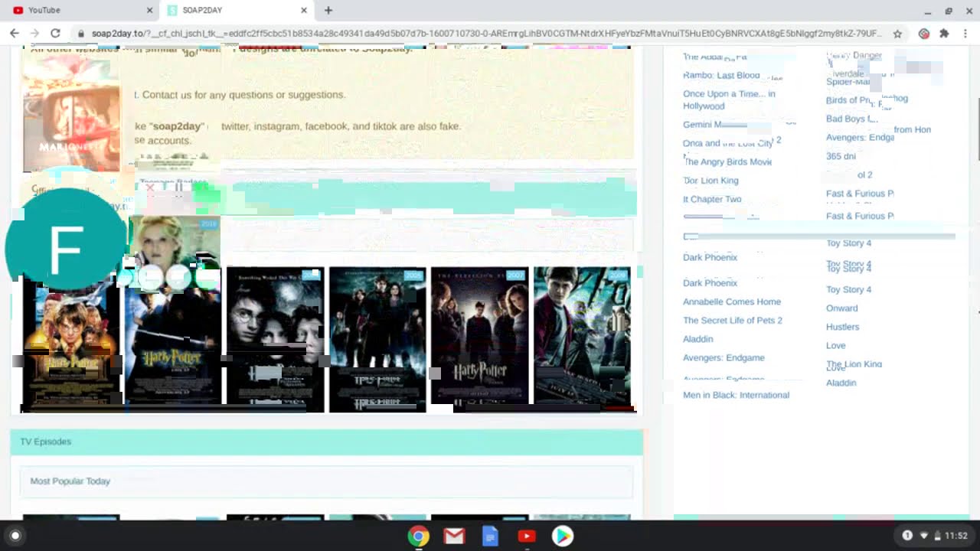Click the Most Popular Today heading
Viewport: 980px width, 551px height.
coord(70,481)
